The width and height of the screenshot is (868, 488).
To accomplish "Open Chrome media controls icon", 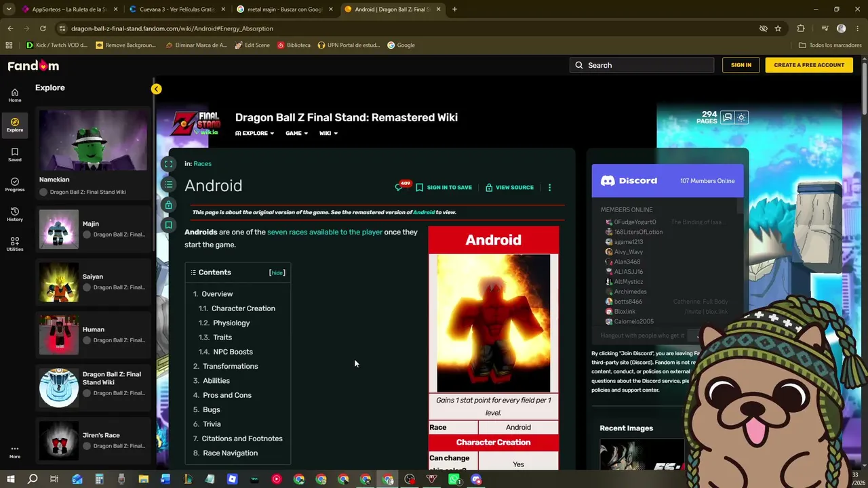I will click(825, 28).
